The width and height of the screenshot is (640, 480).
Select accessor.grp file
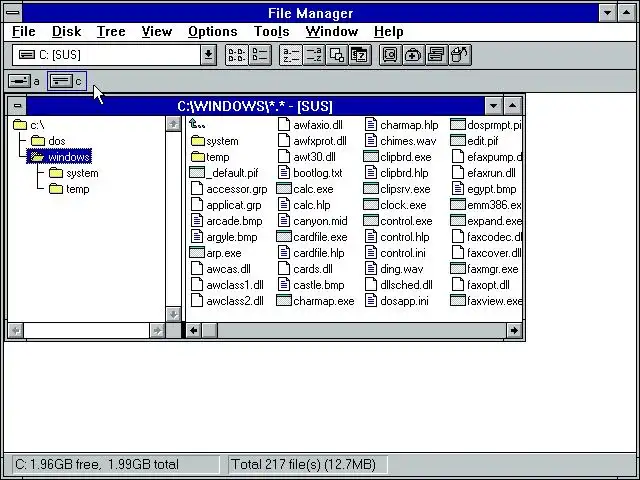tap(229, 189)
